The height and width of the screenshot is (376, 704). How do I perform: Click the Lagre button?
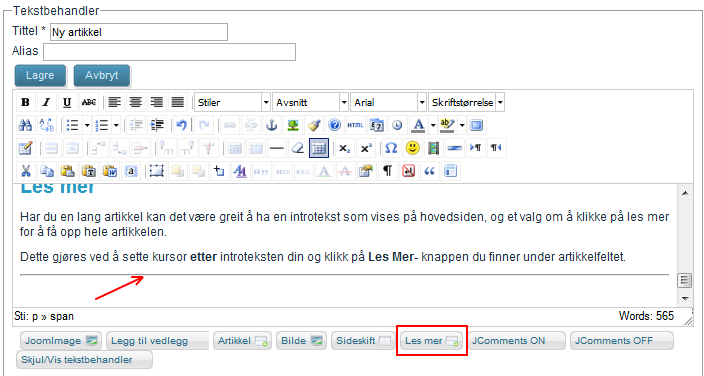[x=40, y=76]
